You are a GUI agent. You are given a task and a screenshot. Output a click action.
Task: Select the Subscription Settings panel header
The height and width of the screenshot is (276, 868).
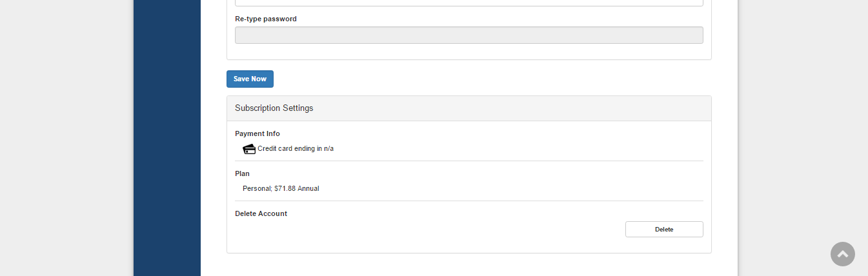[x=469, y=108]
